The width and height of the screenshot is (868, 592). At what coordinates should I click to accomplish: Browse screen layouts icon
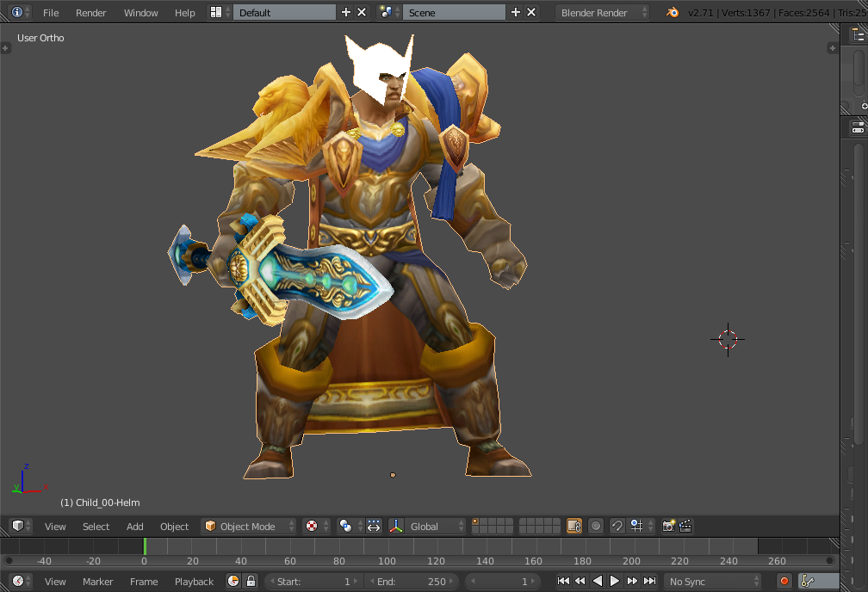coord(220,12)
